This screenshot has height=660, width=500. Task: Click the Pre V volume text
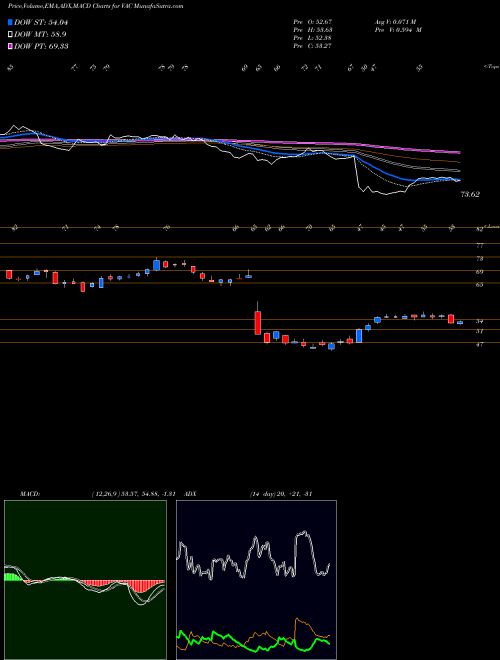398,29
